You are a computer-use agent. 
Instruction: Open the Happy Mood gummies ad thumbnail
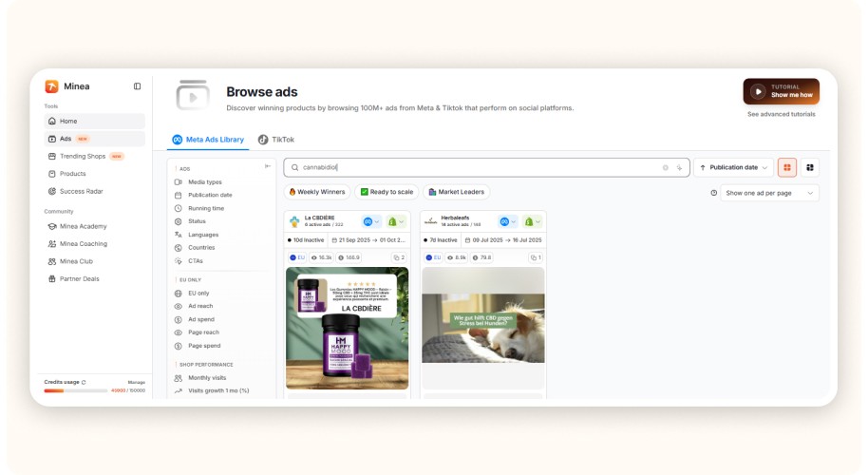[347, 329]
